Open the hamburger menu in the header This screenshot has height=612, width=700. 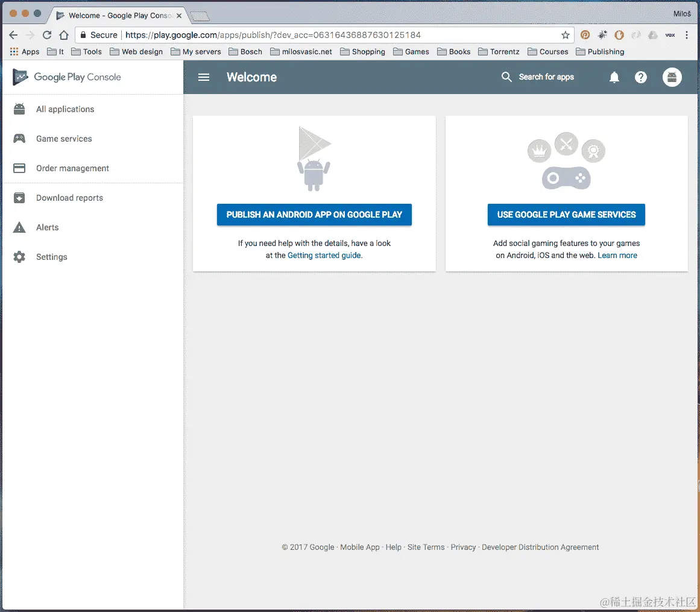point(204,77)
